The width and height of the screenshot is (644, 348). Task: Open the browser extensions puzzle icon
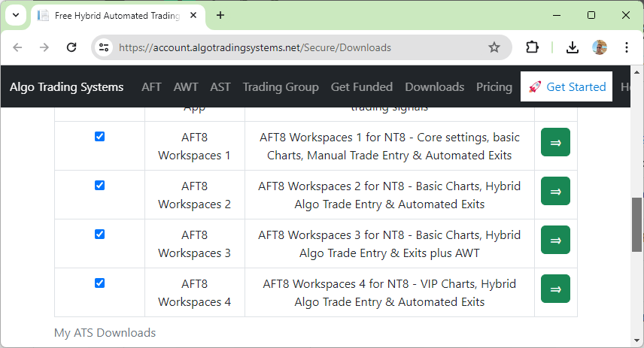click(x=533, y=47)
